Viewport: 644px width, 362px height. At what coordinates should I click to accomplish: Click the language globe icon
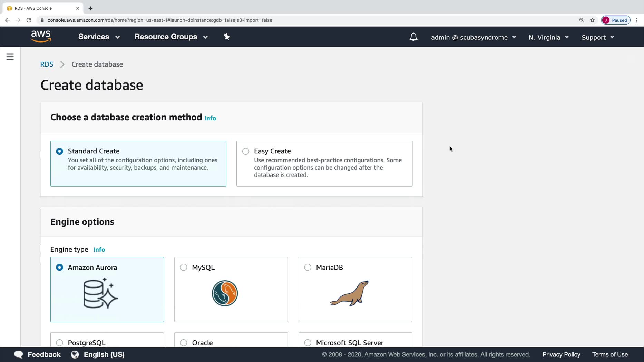[75, 354]
